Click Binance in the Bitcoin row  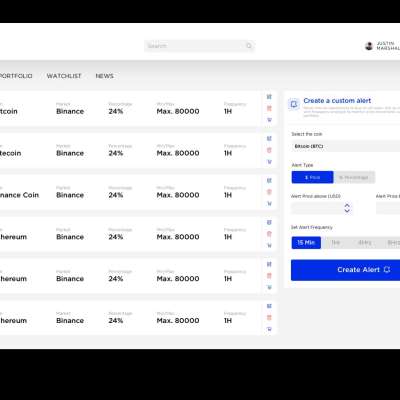(70, 111)
